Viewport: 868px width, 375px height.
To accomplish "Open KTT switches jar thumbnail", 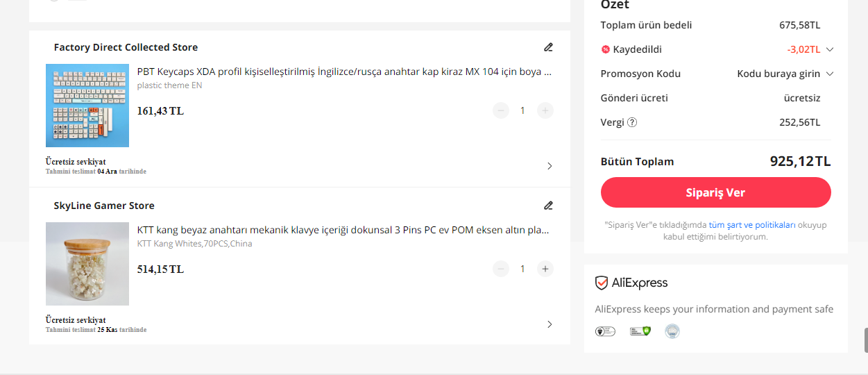I will 87,264.
